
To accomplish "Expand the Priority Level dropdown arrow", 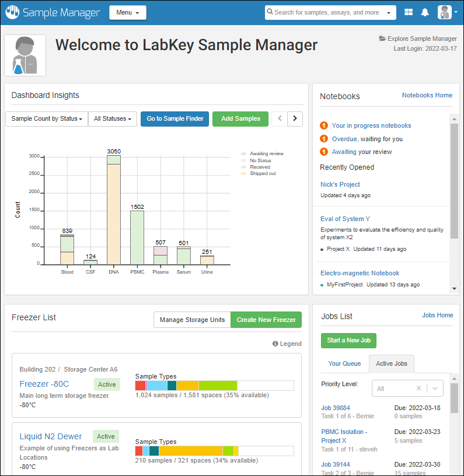I will pos(435,388).
